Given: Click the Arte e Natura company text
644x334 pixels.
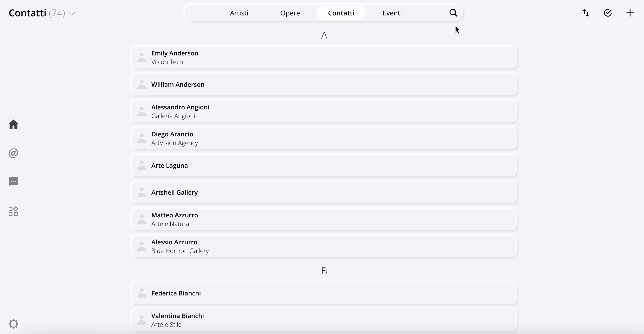Looking at the screenshot, I should pos(170,224).
